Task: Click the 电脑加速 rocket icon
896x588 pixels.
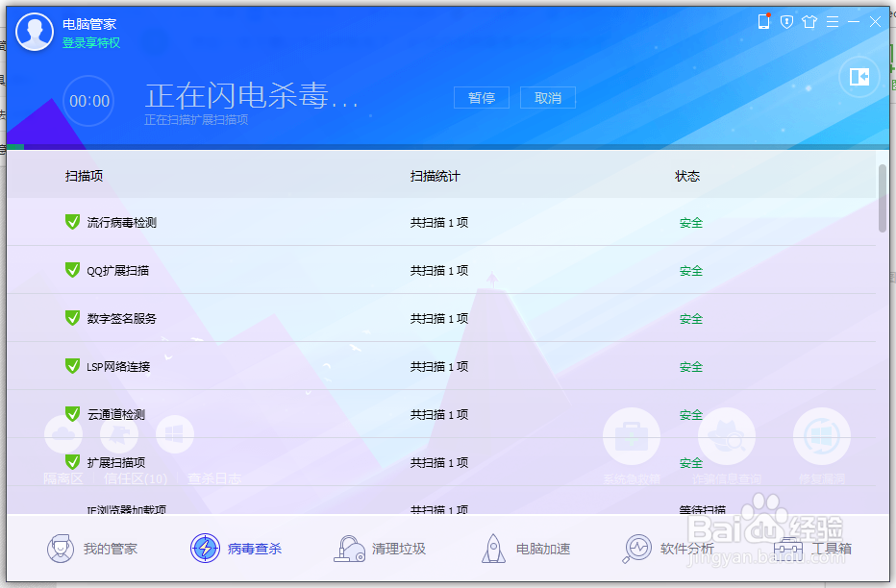Action: click(x=493, y=549)
